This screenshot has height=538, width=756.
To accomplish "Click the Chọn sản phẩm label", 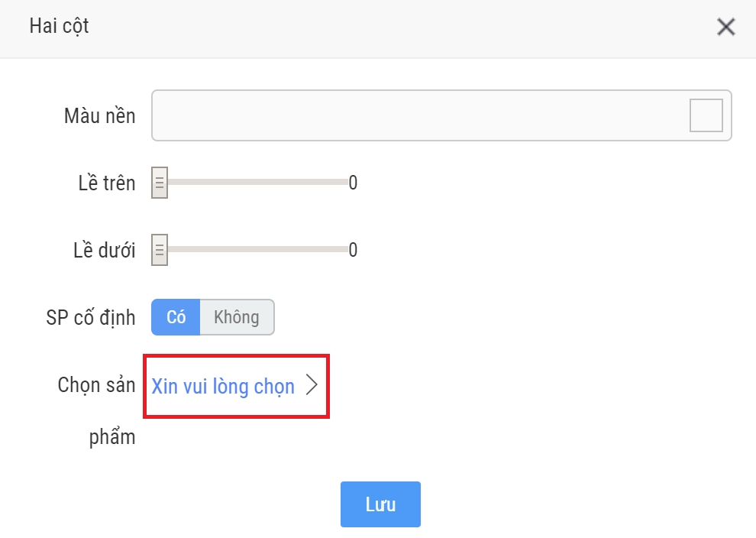I will 97,386.
